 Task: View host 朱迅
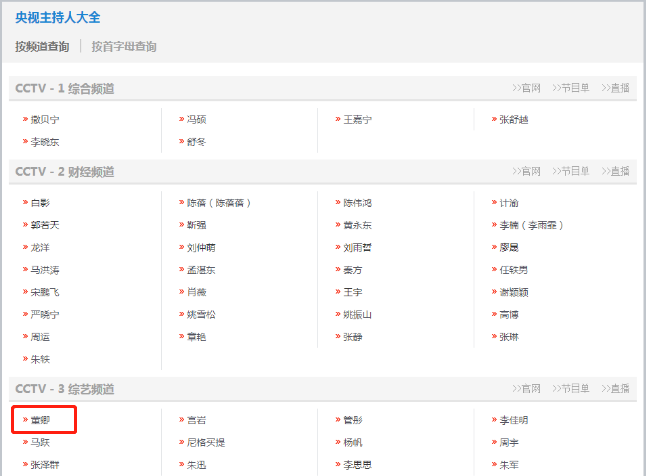(197, 465)
